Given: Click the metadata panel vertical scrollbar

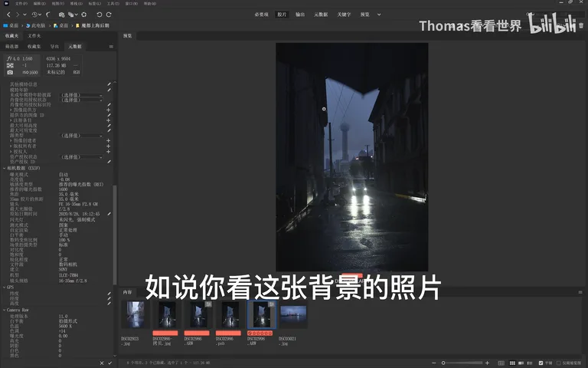Looking at the screenshot, I should click(115, 235).
